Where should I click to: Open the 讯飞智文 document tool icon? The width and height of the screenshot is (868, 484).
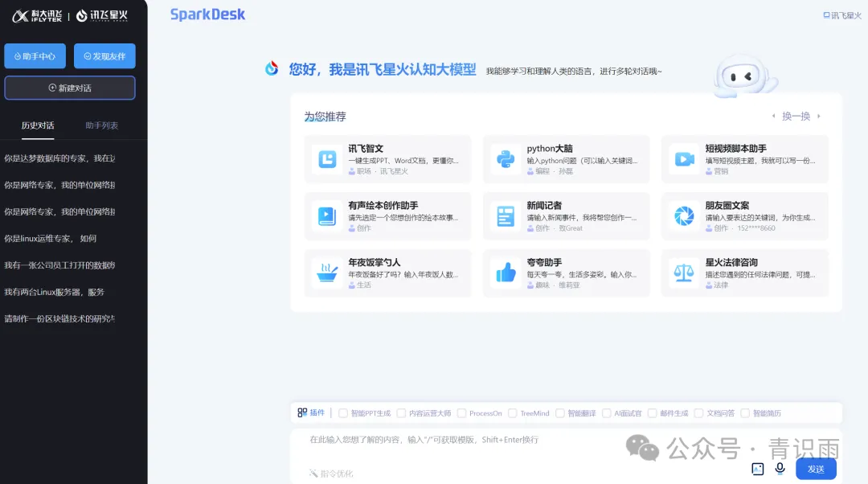(x=326, y=158)
